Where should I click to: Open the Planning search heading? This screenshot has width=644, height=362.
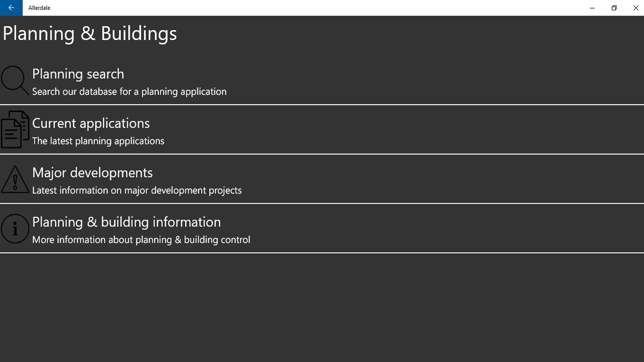click(78, 74)
